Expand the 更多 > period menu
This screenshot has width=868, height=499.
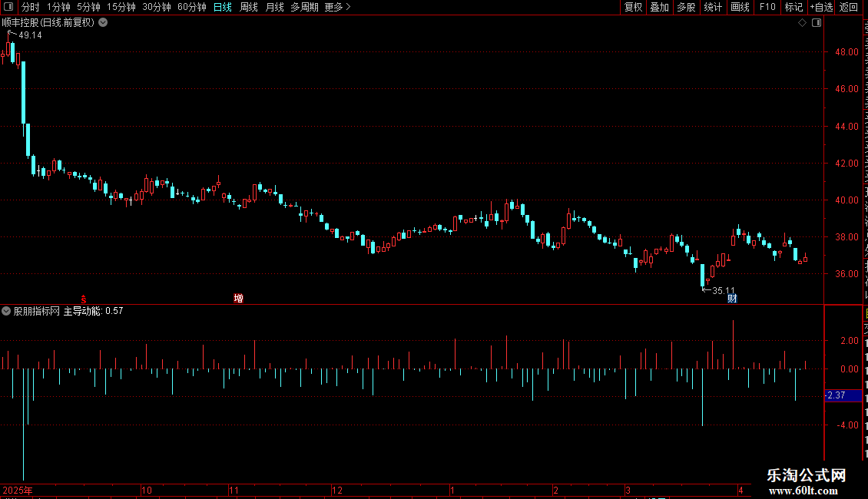tap(338, 7)
